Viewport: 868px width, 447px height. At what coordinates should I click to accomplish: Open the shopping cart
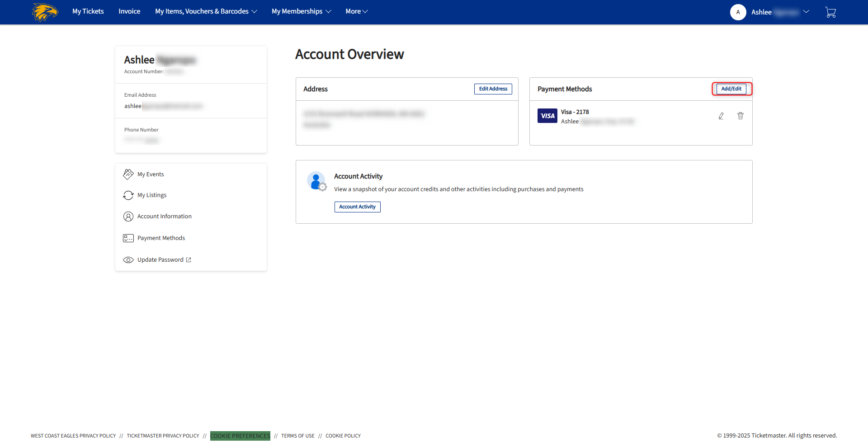831,12
